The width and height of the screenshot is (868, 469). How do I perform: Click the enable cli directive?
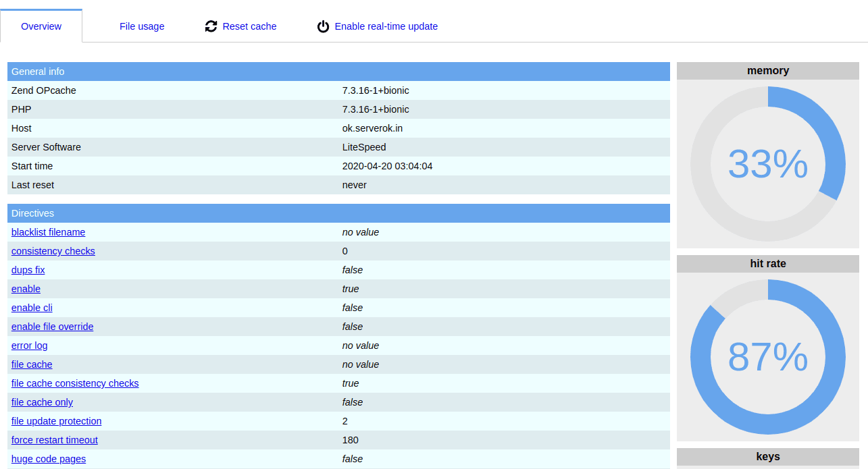(x=32, y=307)
